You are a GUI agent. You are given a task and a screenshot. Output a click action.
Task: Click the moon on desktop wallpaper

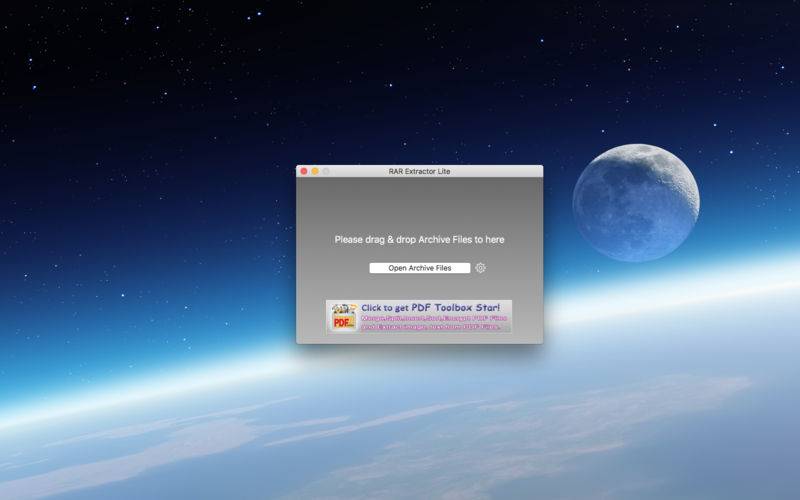[636, 203]
